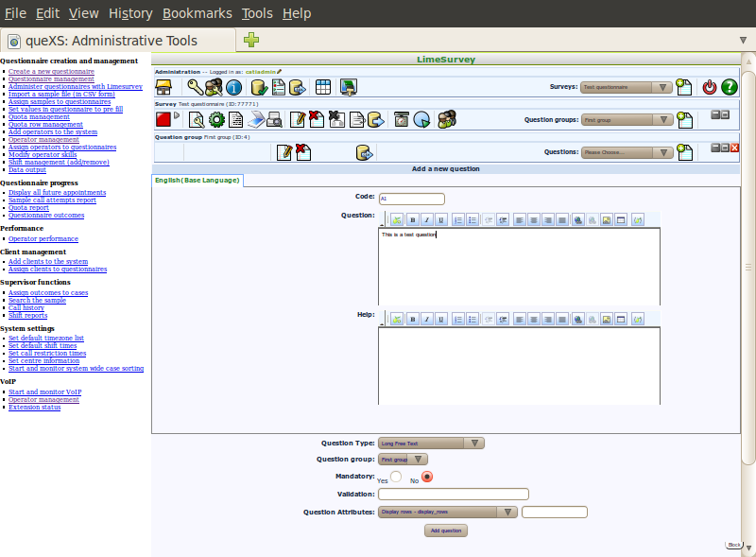The height and width of the screenshot is (557, 756).
Task: Click Underline in the Help editor toolbar
Action: [440, 320]
